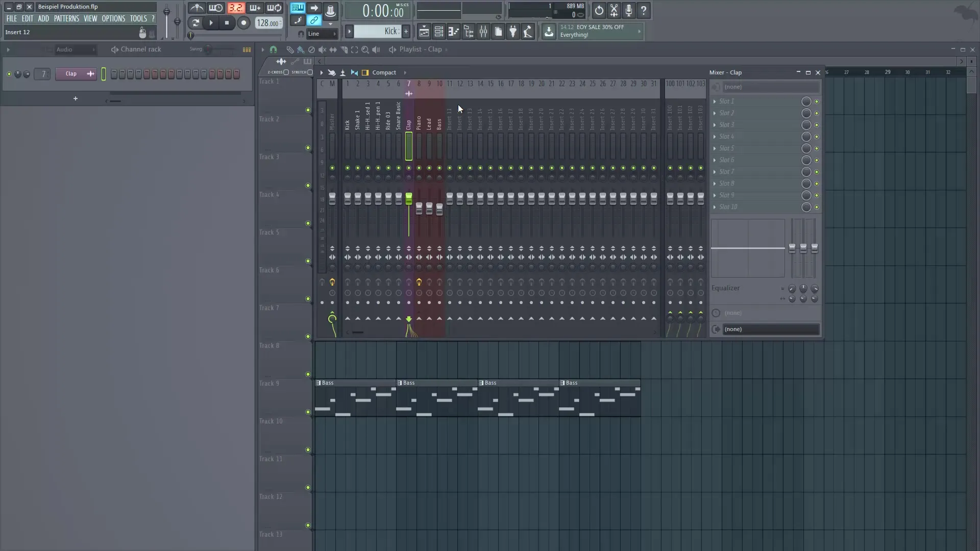Toggle the recording countdown (3.2) button
The height and width of the screenshot is (551, 980).
(236, 8)
